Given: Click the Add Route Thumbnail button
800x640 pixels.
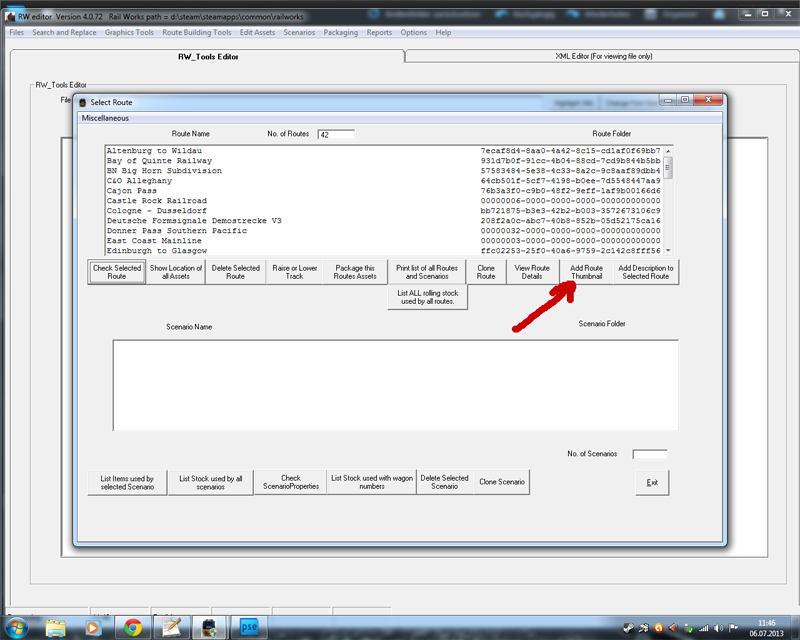Looking at the screenshot, I should click(x=586, y=272).
